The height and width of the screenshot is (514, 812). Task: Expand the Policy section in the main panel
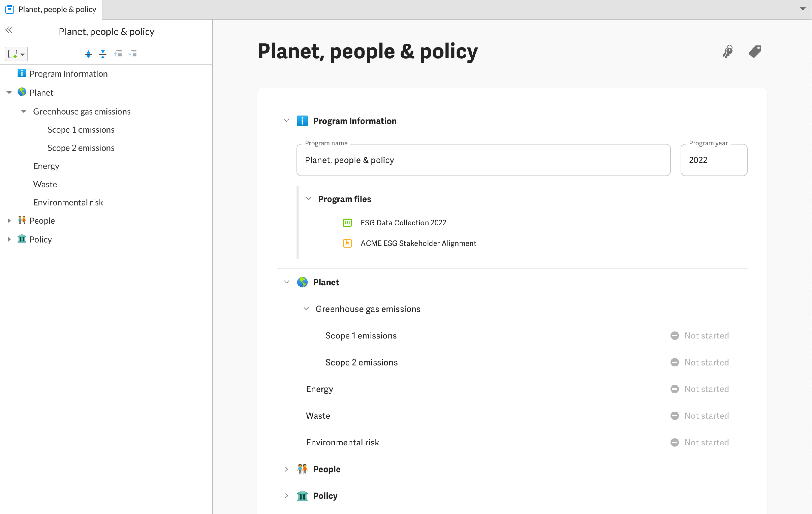pos(286,496)
